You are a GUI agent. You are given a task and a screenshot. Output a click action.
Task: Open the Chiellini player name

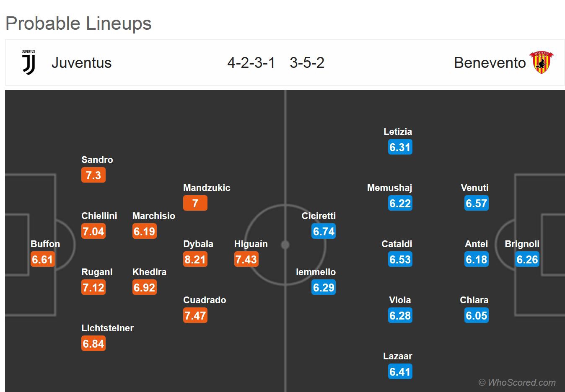(x=99, y=216)
